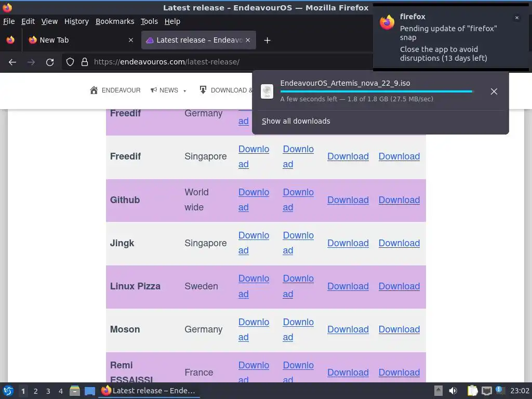The image size is (532, 399).
Task: Click the ENDEAVOUR home nav item
Action: tap(115, 90)
